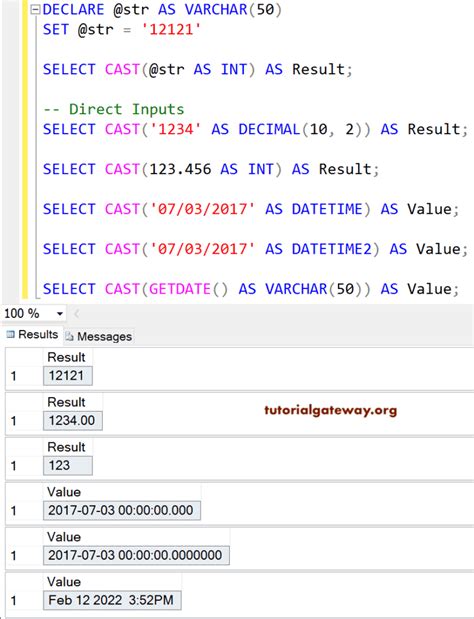The width and height of the screenshot is (474, 619).
Task: Select the 1234.00 result cell
Action: click(x=73, y=420)
